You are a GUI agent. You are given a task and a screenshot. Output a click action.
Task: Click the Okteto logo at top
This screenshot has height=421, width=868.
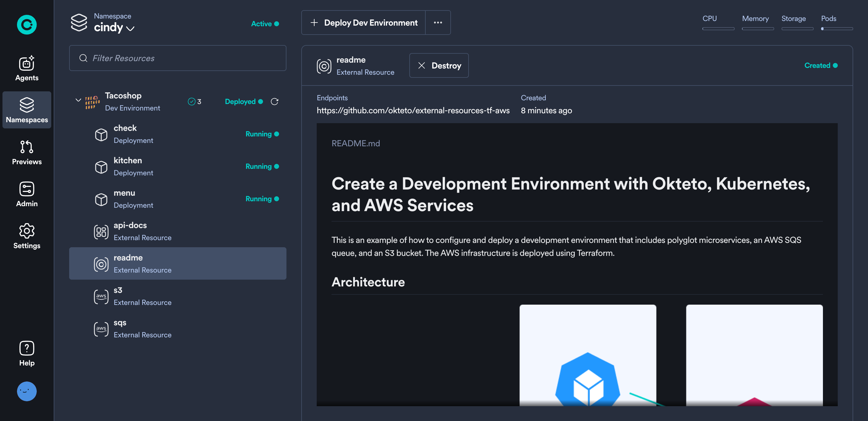click(27, 25)
